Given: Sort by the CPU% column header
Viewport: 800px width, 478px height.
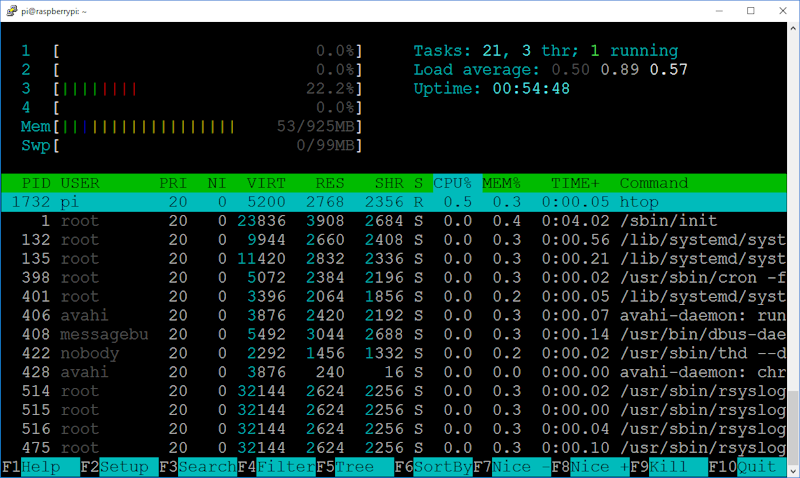Looking at the screenshot, I should pyautogui.click(x=451, y=183).
